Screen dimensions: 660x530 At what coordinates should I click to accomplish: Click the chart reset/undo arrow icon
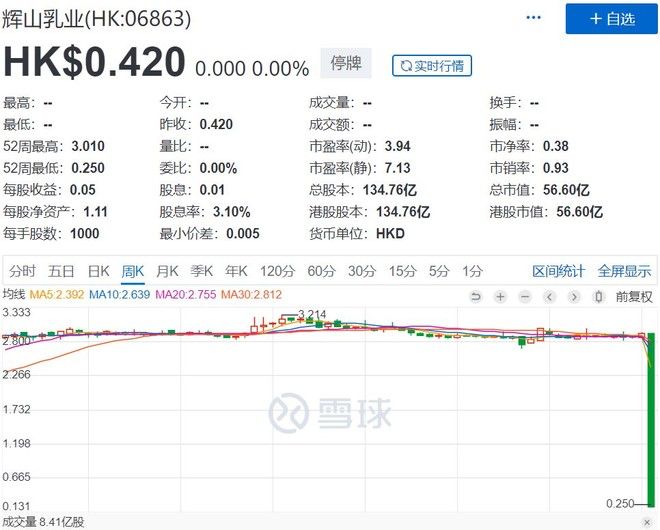(x=476, y=297)
